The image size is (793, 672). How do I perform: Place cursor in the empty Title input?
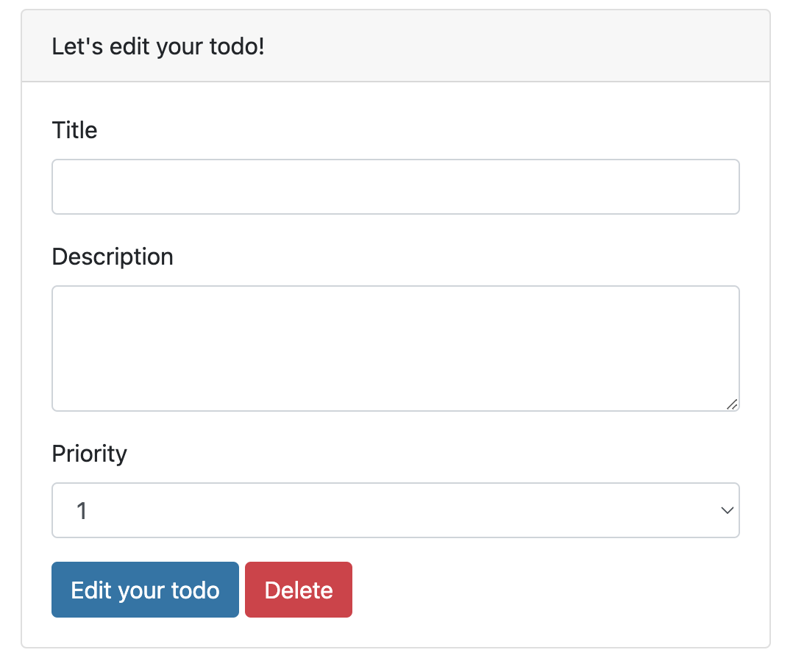click(395, 187)
